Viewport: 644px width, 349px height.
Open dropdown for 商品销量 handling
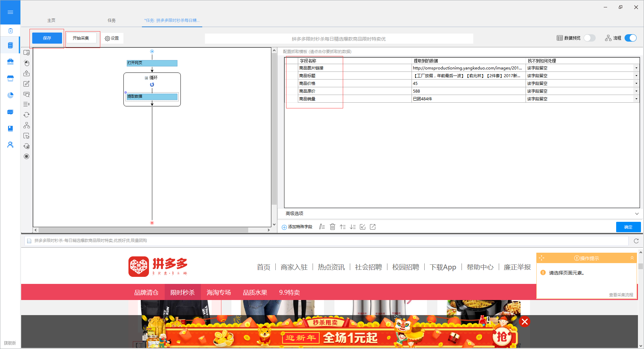[636, 99]
